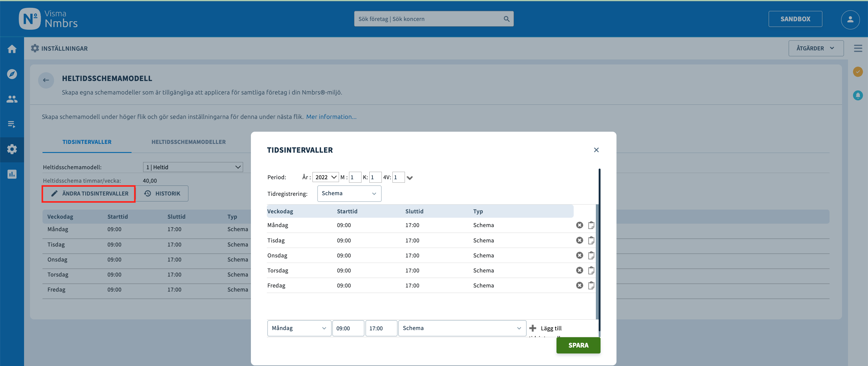Open the settings gear sidebar icon
This screenshot has height=366, width=868.
[x=12, y=150]
